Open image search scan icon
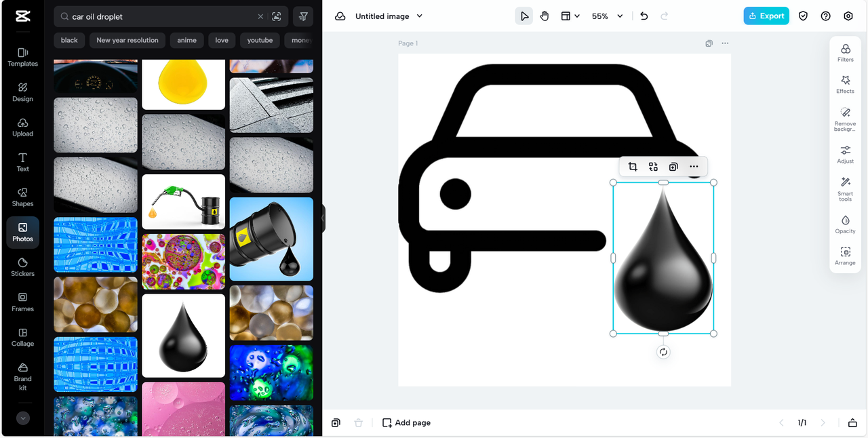Image resolution: width=868 pixels, height=438 pixels. 277,16
